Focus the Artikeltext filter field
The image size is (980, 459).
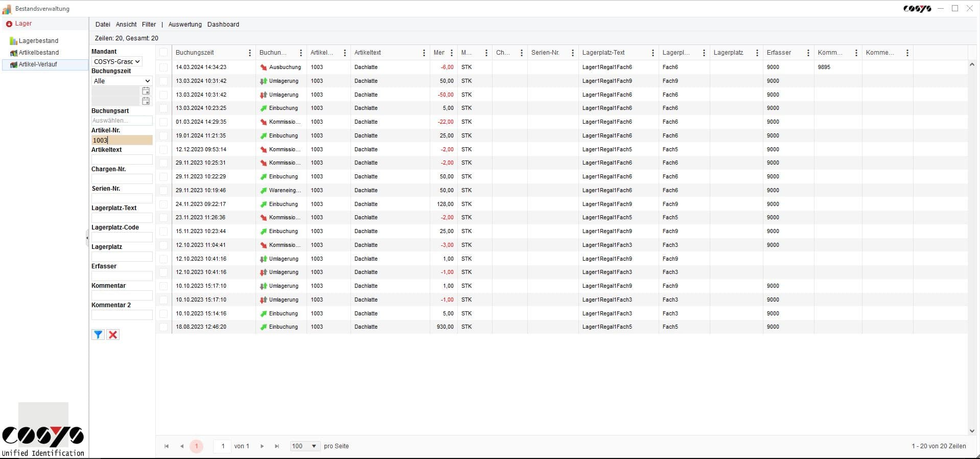[x=122, y=159]
